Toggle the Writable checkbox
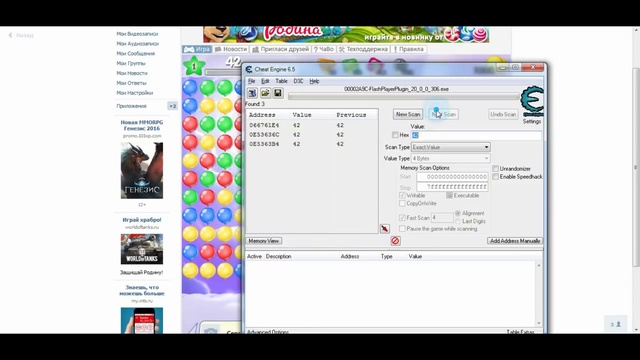The image size is (640, 360). (402, 196)
